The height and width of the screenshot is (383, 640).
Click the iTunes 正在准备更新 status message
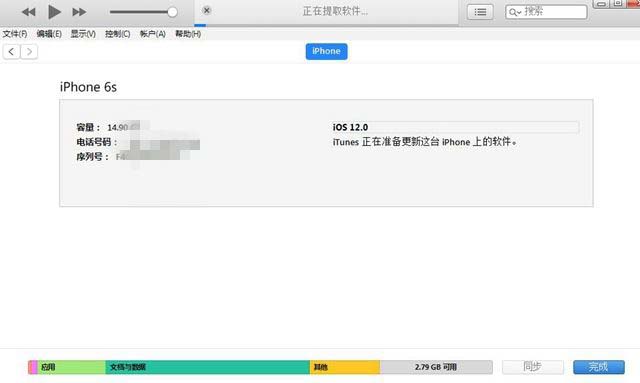pyautogui.click(x=424, y=142)
